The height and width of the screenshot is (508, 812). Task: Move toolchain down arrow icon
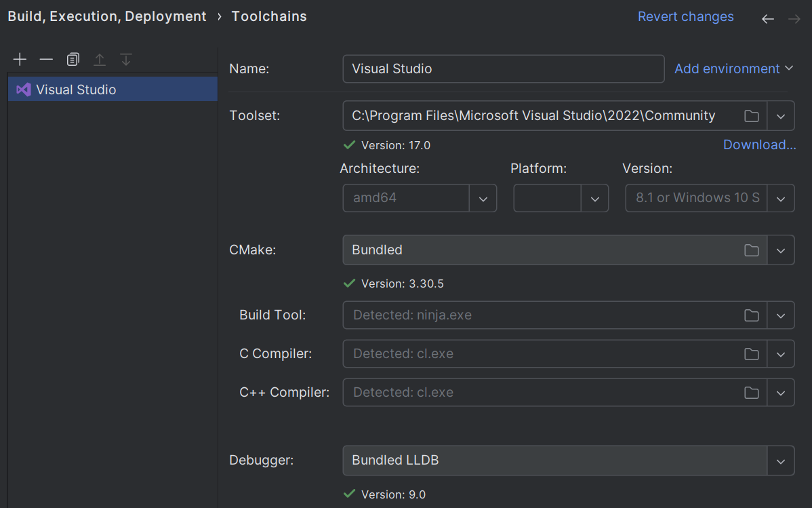126,60
